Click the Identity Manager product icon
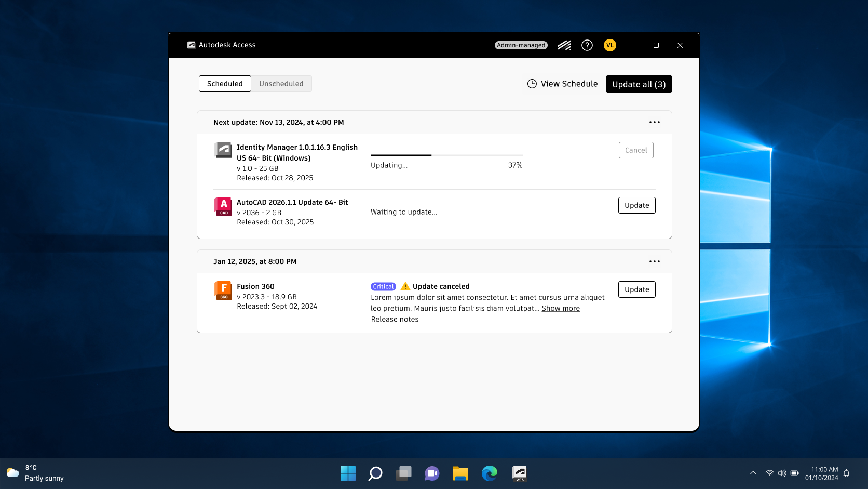Image resolution: width=868 pixels, height=489 pixels. click(x=223, y=150)
